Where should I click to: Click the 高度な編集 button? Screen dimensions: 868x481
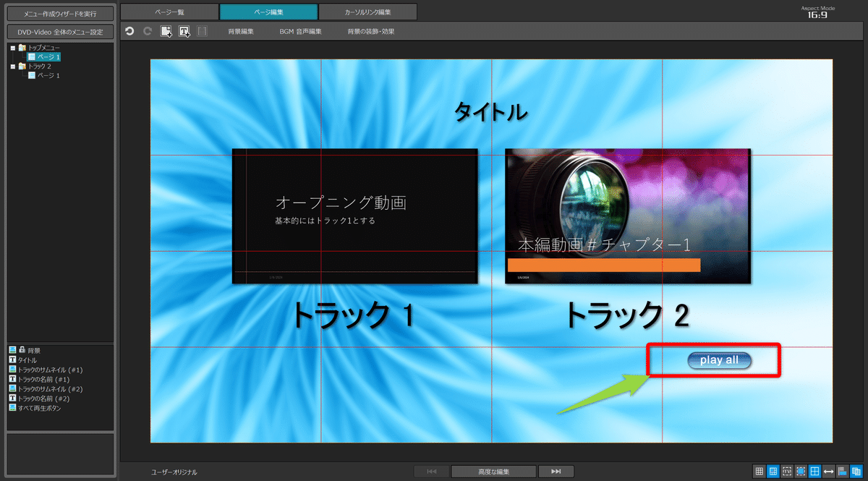point(494,472)
